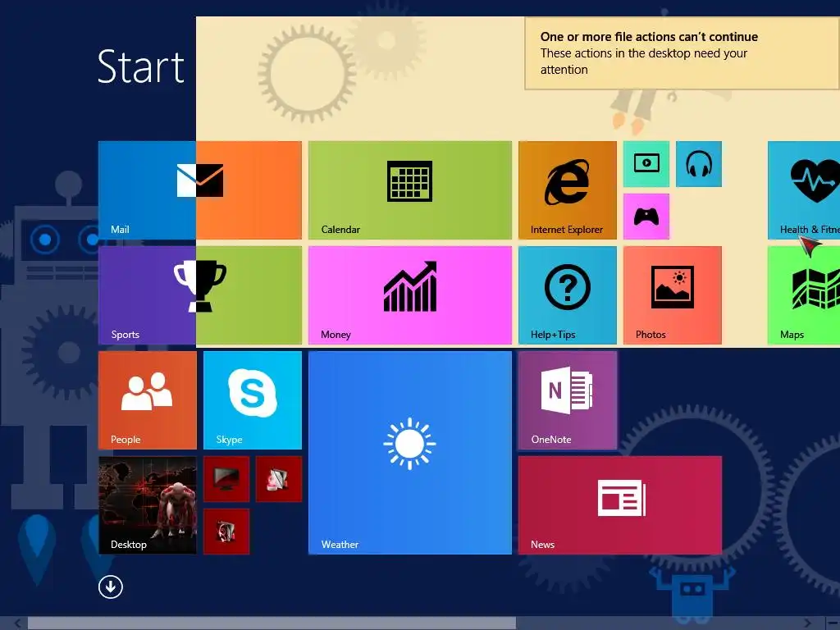Screen dimensions: 840x630
Task: Open the Weather tile
Action: click(x=410, y=453)
